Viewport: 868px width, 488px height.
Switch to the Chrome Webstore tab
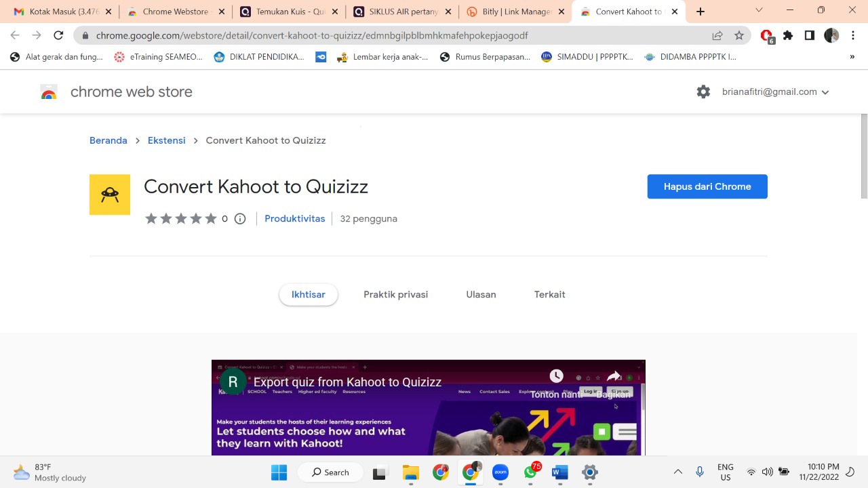(175, 12)
